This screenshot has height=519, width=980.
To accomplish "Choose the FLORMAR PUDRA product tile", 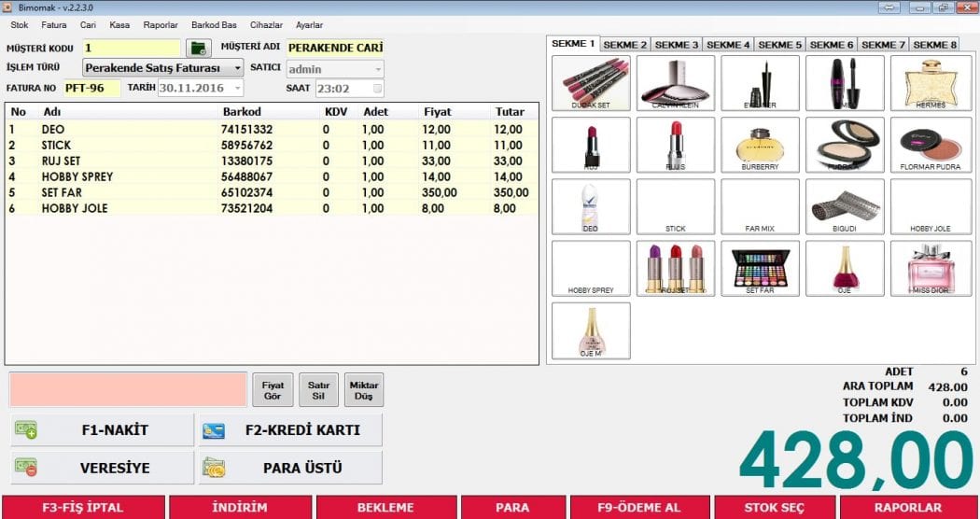I will [930, 145].
